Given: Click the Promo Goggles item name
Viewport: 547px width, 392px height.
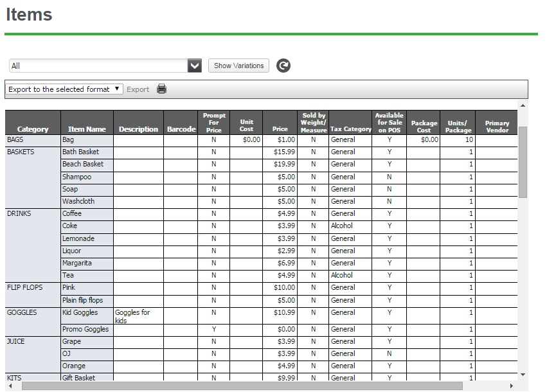Looking at the screenshot, I should 85,329.
